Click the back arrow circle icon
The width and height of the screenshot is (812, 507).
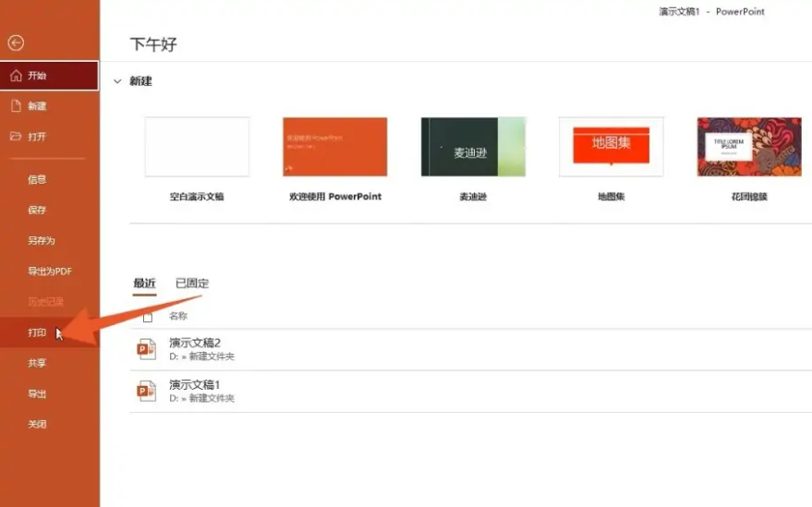pyautogui.click(x=16, y=42)
